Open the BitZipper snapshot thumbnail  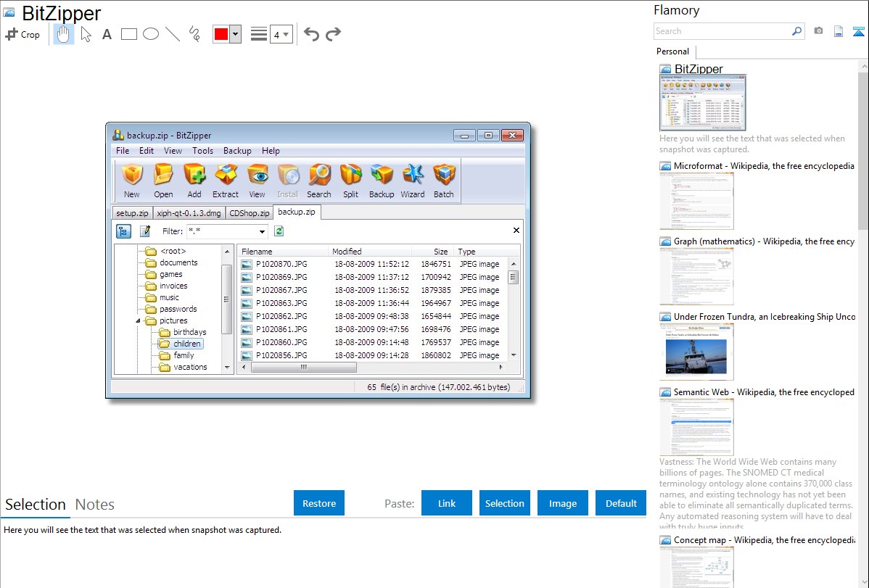coord(702,103)
